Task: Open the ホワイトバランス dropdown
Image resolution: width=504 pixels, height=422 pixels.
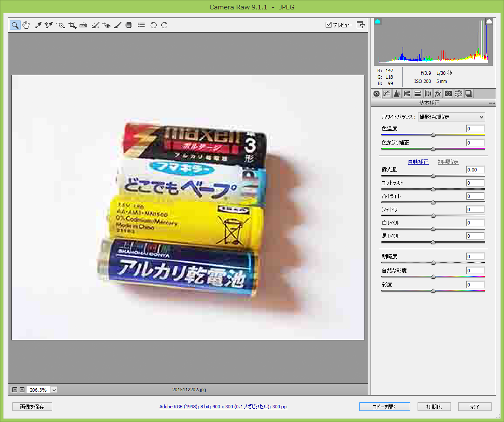Action: 451,117
